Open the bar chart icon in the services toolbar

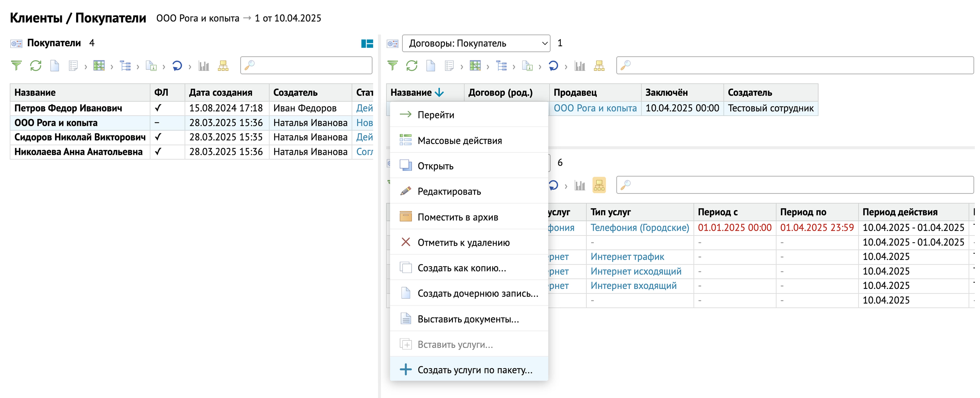(x=580, y=185)
